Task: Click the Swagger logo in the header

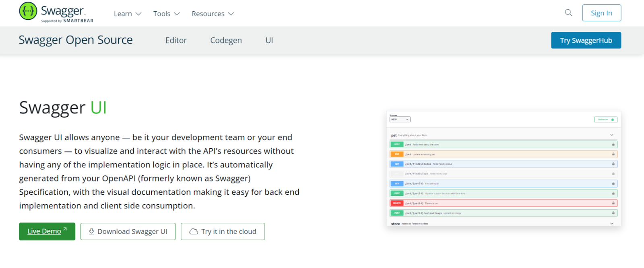Action: point(56,12)
